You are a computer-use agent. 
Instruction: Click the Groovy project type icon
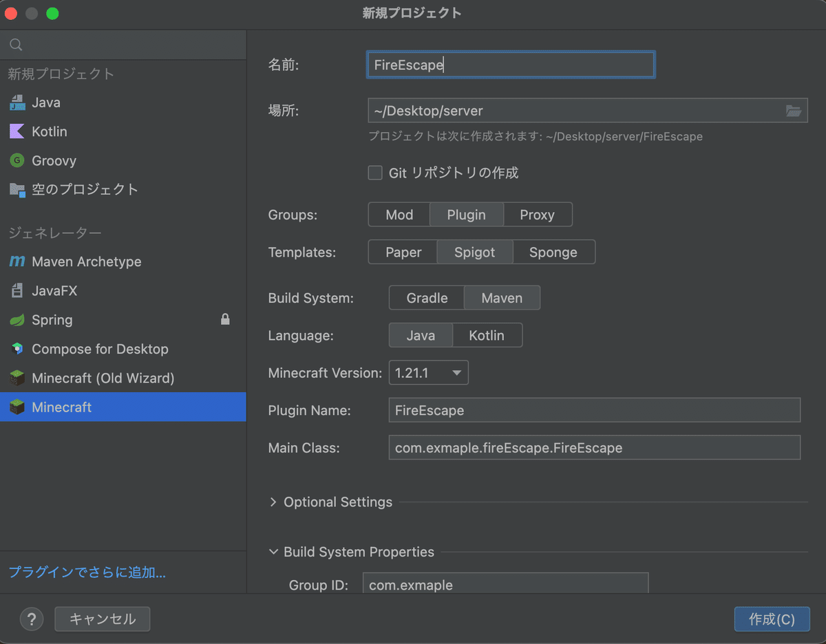[x=17, y=160]
